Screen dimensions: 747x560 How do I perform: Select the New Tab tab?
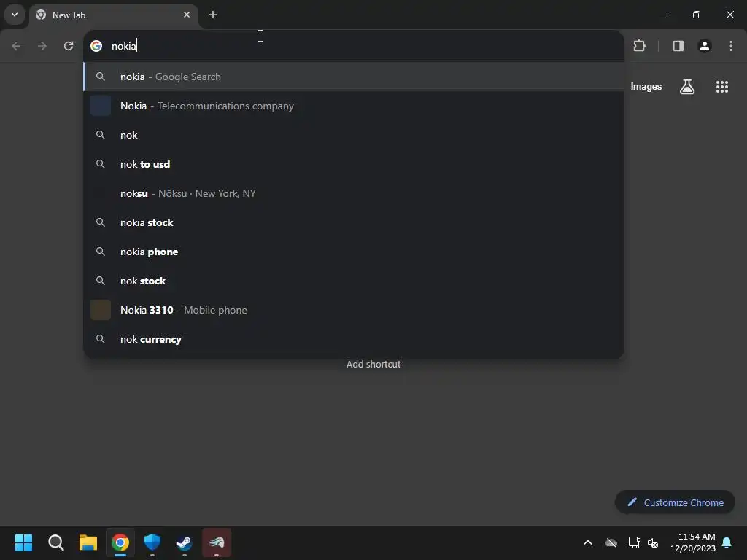(114, 15)
